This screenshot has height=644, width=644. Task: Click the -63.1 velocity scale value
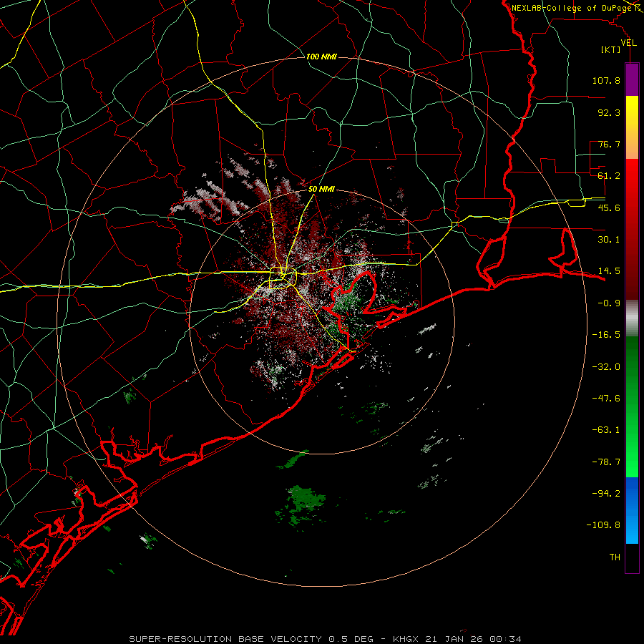tap(606, 430)
